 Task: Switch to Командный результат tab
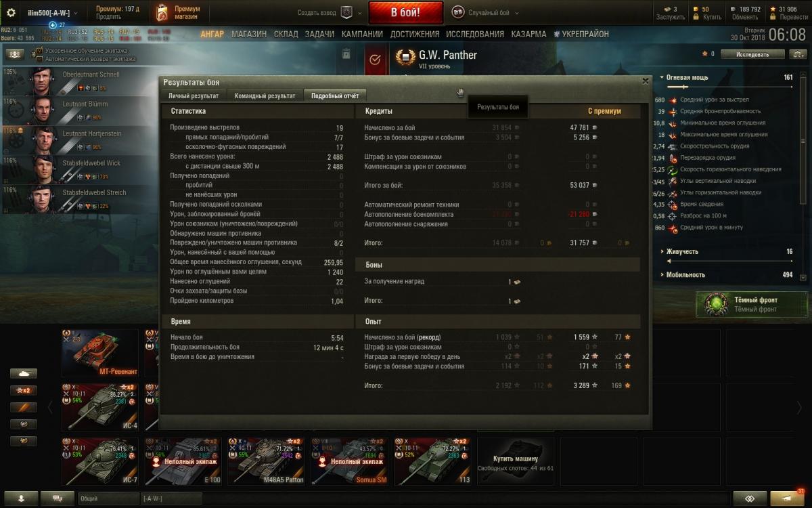(x=265, y=96)
